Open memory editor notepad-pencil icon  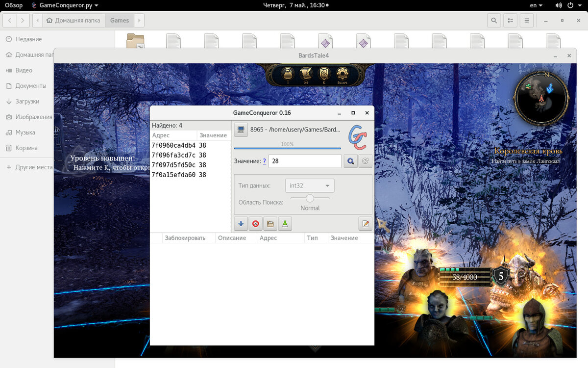tap(366, 224)
